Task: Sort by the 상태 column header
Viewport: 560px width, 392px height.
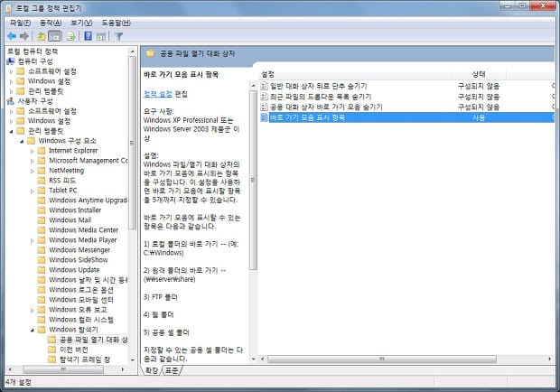Action: (x=479, y=73)
